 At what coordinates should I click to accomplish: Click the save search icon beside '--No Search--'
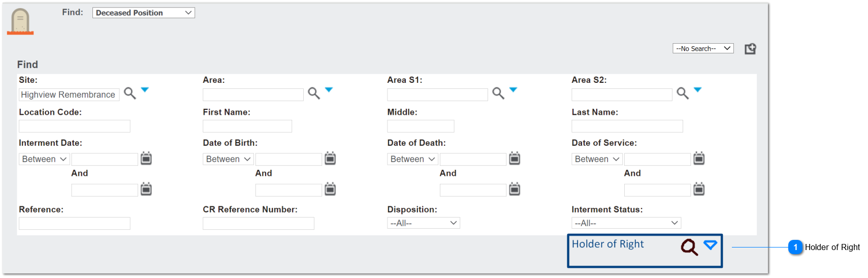(750, 48)
